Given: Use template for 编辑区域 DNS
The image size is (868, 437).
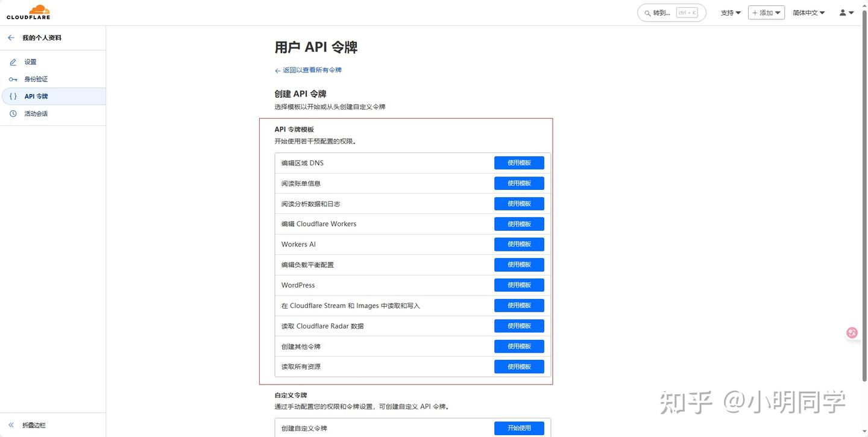Looking at the screenshot, I should point(519,163).
